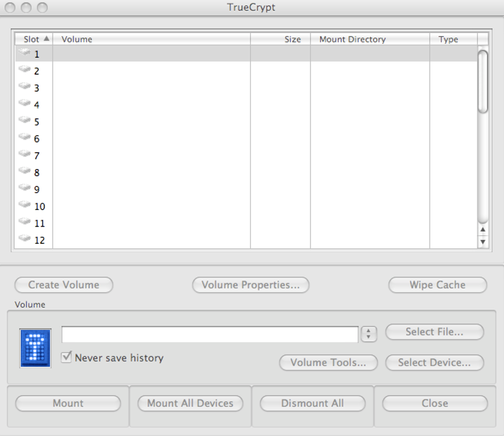Select the drive icon for slot 6
This screenshot has height=436, width=504.
click(x=24, y=137)
